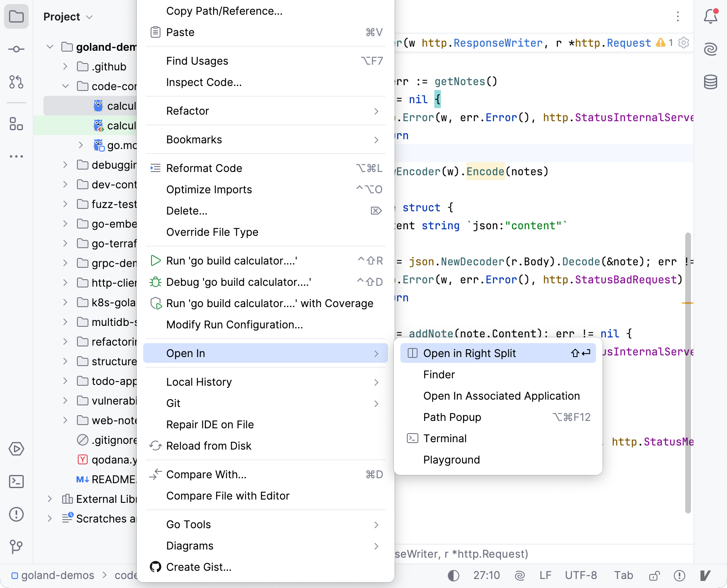Image resolution: width=727 pixels, height=588 pixels.
Task: Click the LF line separator button
Action: coord(545,576)
